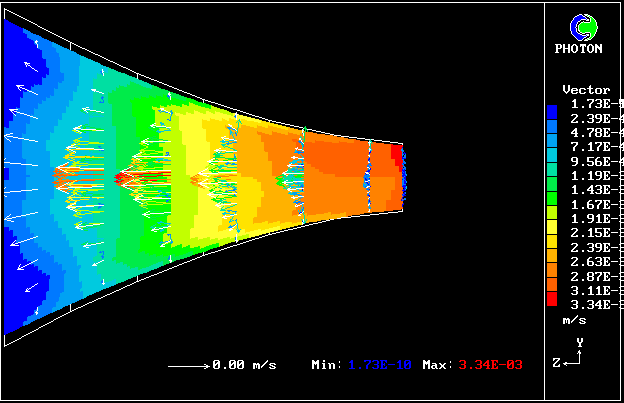This screenshot has height=403, width=624.
Task: Click the red vector cluster on centerline
Action: [135, 179]
